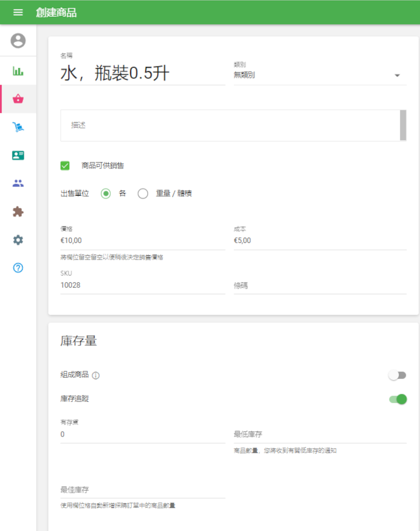Open the navigation hamburger menu

pyautogui.click(x=18, y=13)
